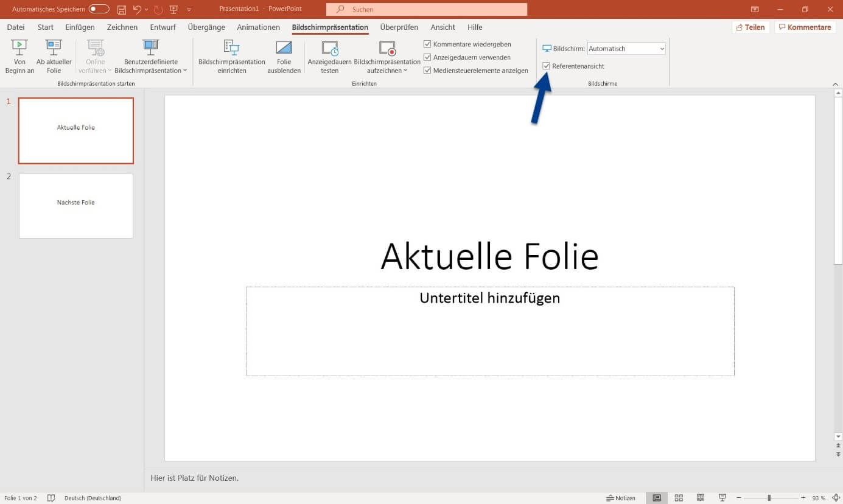Click the ribbon display options icon

click(x=755, y=9)
